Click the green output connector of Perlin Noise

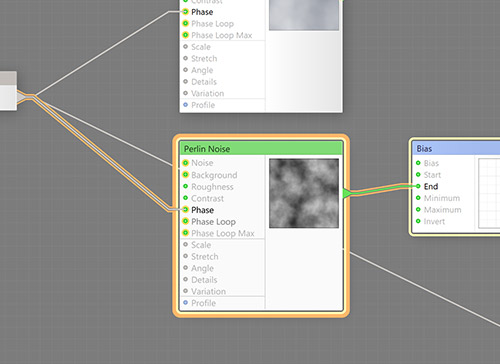coord(347,193)
